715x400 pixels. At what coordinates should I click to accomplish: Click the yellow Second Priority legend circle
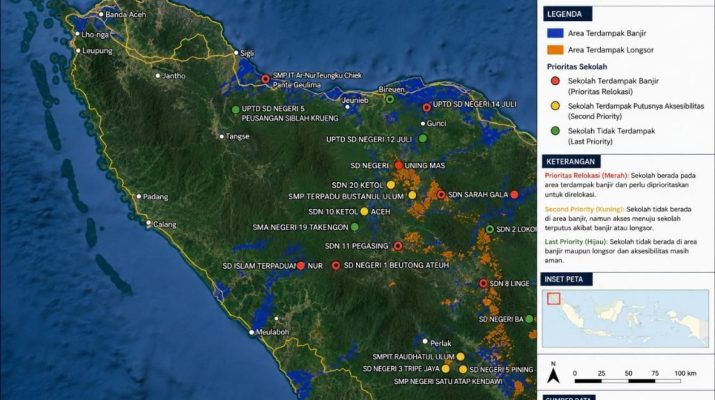555,106
